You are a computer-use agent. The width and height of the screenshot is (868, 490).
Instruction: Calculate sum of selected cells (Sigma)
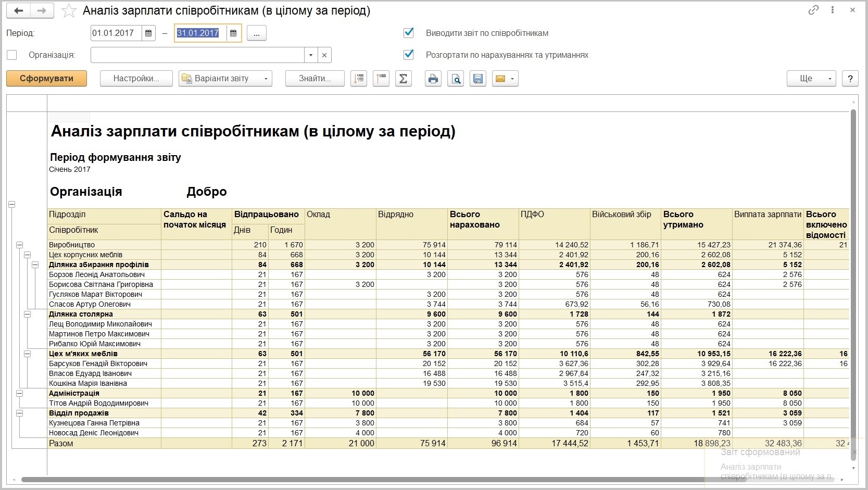point(404,79)
